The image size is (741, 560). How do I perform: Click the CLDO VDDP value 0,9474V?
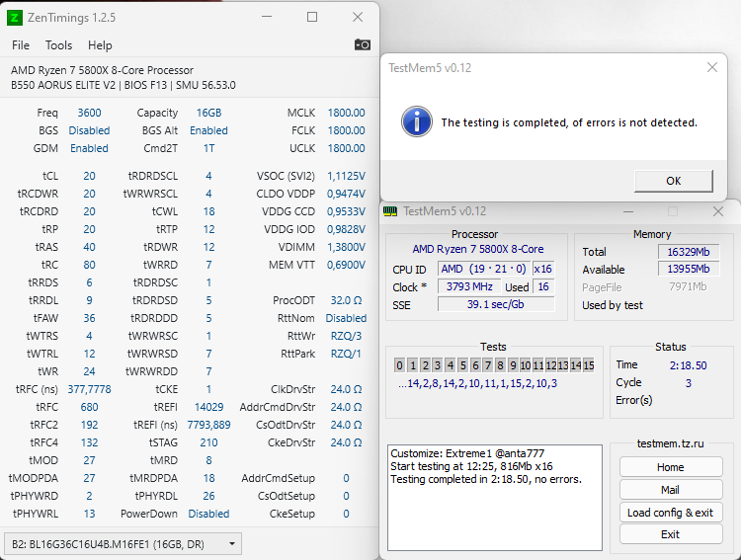347,194
